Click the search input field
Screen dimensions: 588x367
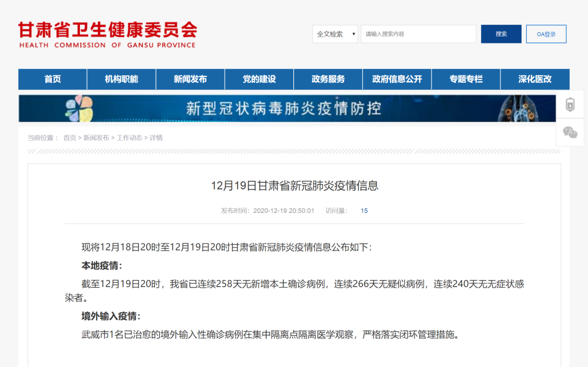coord(418,34)
